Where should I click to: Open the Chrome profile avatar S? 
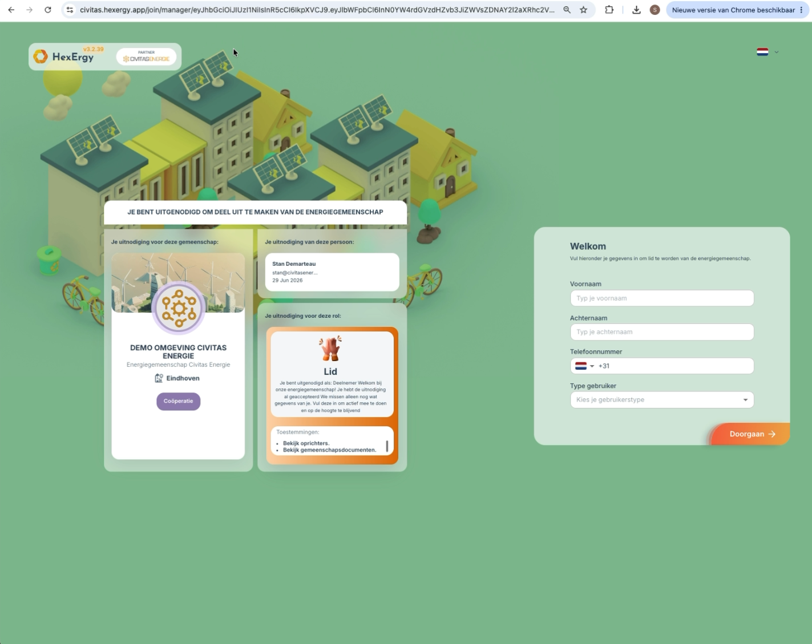click(655, 10)
